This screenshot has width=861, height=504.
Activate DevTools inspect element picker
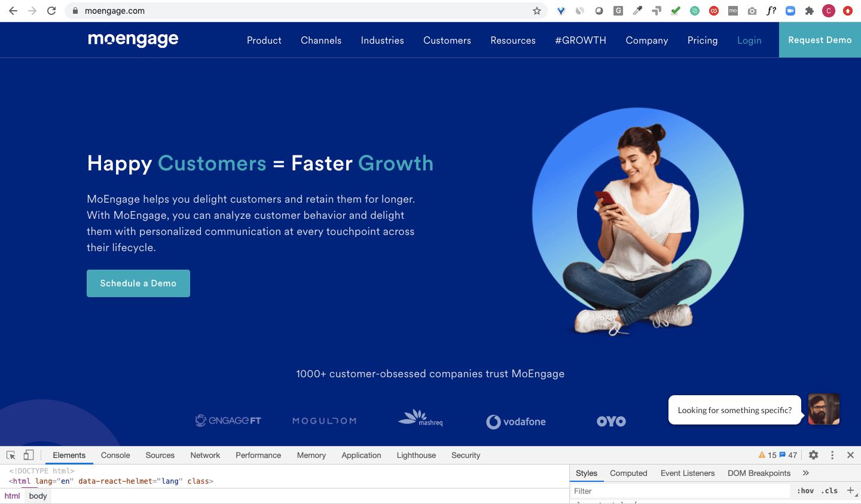pyautogui.click(x=11, y=455)
